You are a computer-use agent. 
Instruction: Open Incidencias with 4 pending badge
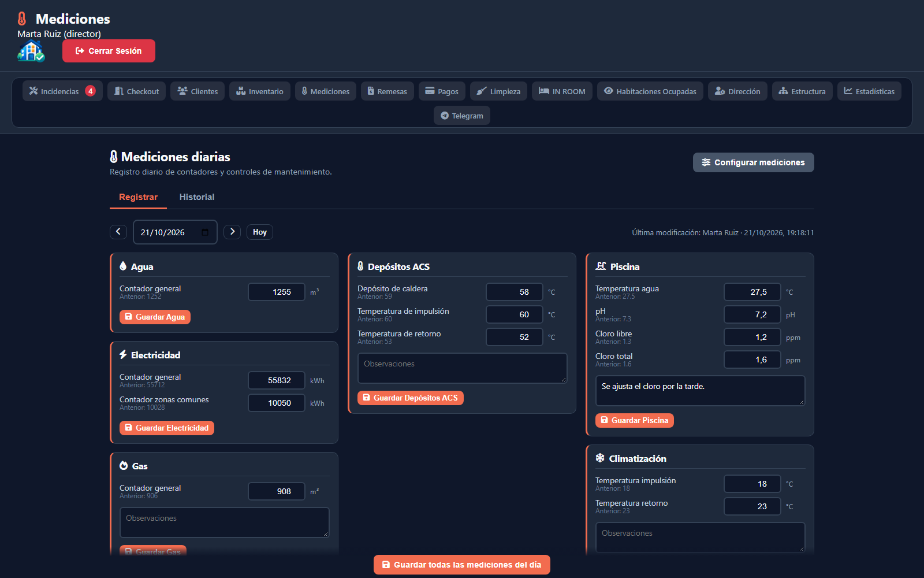pos(62,91)
